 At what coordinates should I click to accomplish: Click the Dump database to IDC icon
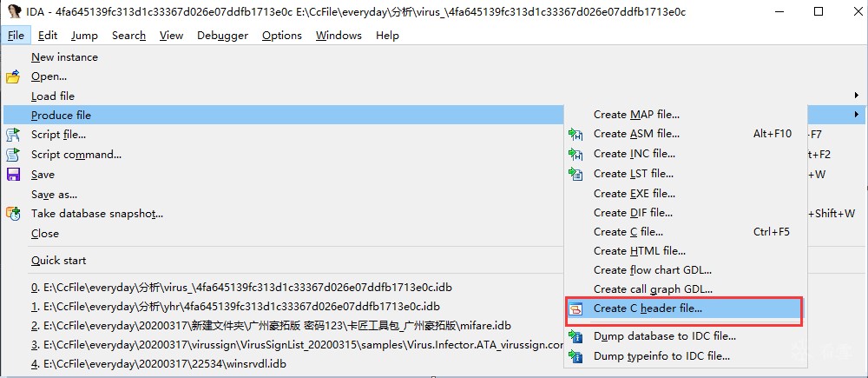[x=575, y=336]
